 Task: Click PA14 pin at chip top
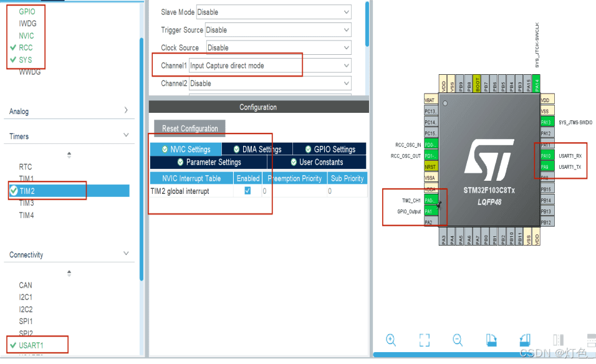tap(536, 84)
